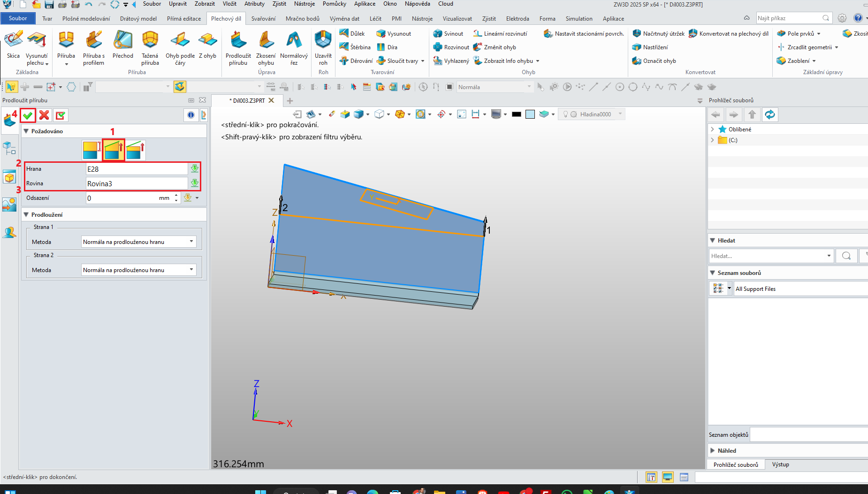Screen dimensions: 868x494
Task: Collapse the Požadováno section
Action: 26,131
